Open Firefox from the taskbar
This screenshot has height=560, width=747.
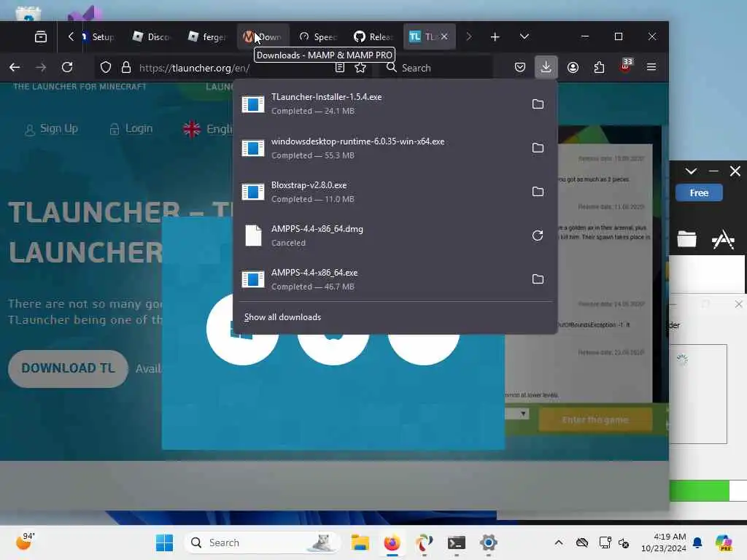(x=392, y=542)
